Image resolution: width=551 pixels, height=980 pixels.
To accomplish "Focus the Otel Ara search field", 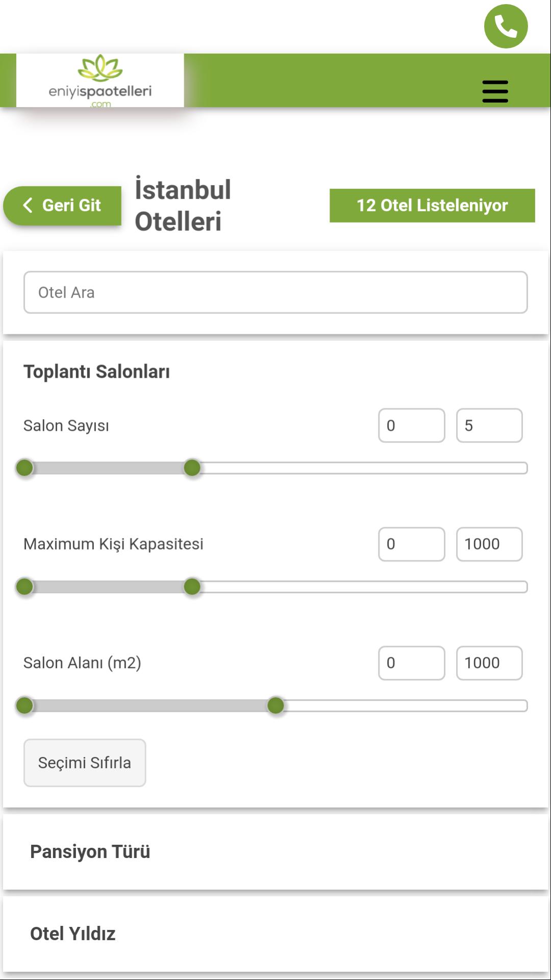I will [x=275, y=292].
